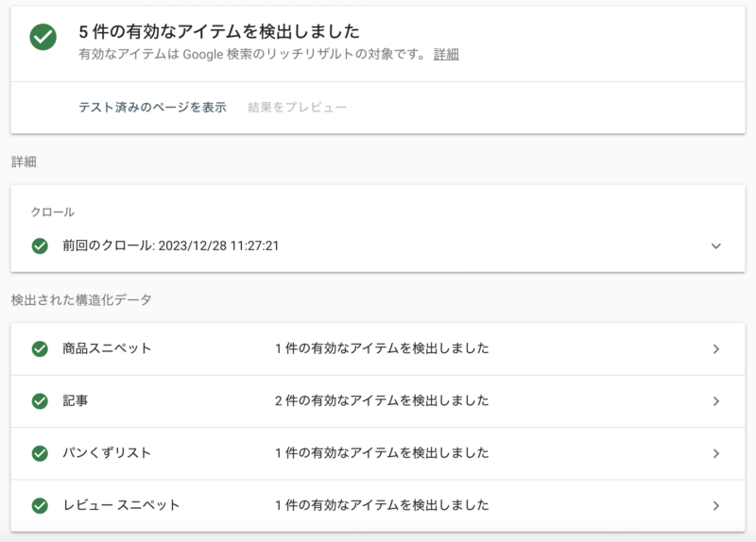Click the green check icon for 商品スニペット
The image size is (756, 542).
(40, 348)
